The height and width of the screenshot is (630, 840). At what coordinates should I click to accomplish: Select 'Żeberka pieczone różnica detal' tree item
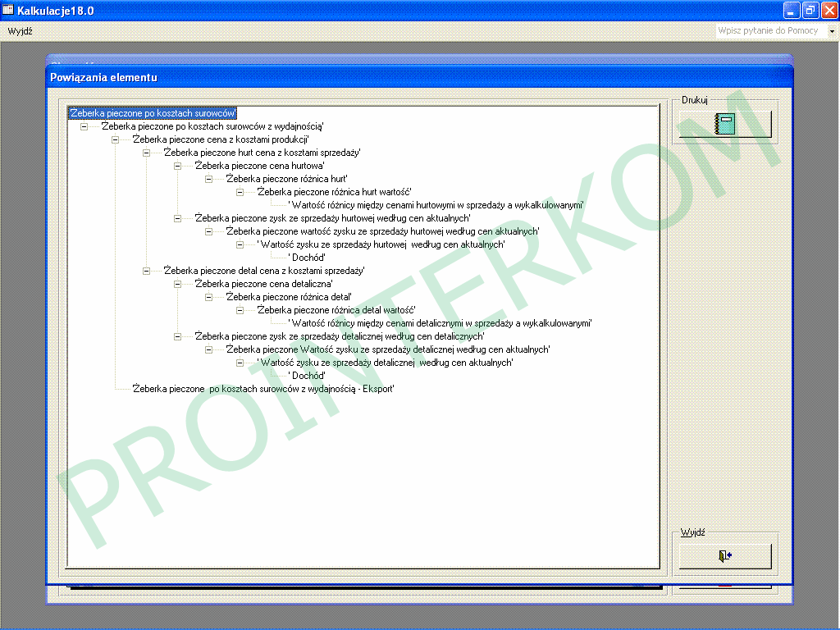coord(289,297)
